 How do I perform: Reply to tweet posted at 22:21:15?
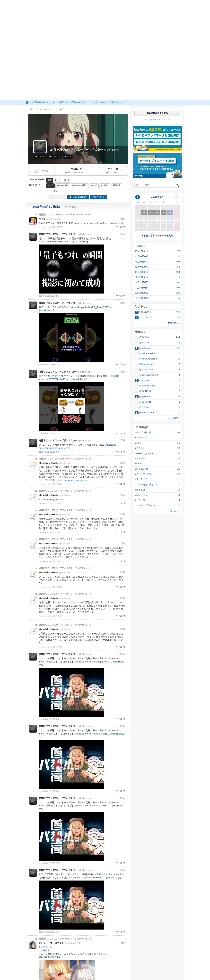(117, 932)
